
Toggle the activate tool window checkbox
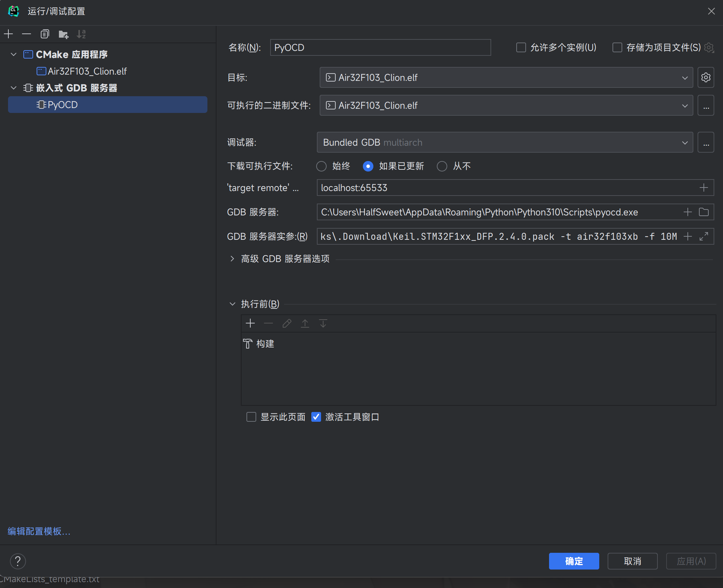coord(316,417)
